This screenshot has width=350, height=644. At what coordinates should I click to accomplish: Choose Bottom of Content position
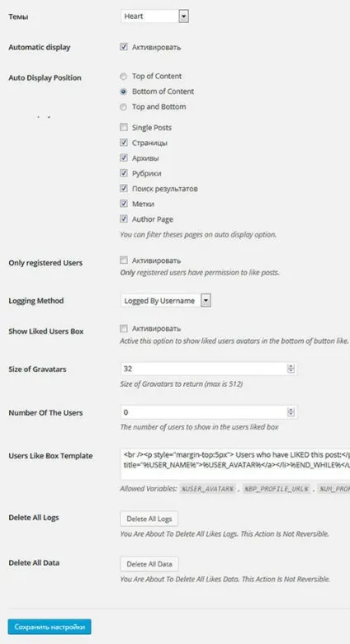[x=123, y=92]
